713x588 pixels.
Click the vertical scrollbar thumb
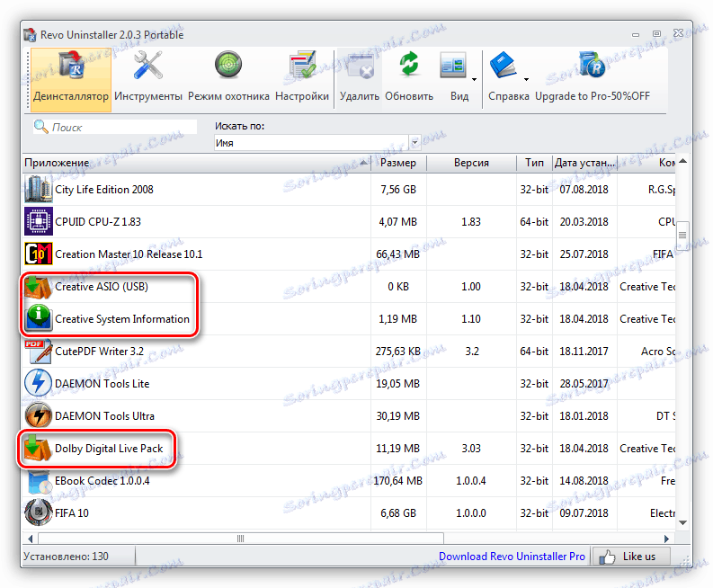tap(682, 236)
